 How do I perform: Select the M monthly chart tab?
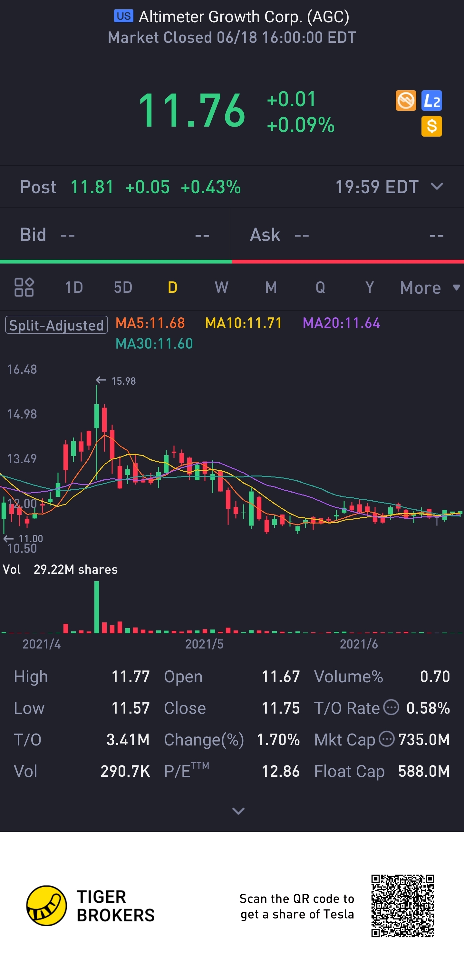[x=271, y=287]
